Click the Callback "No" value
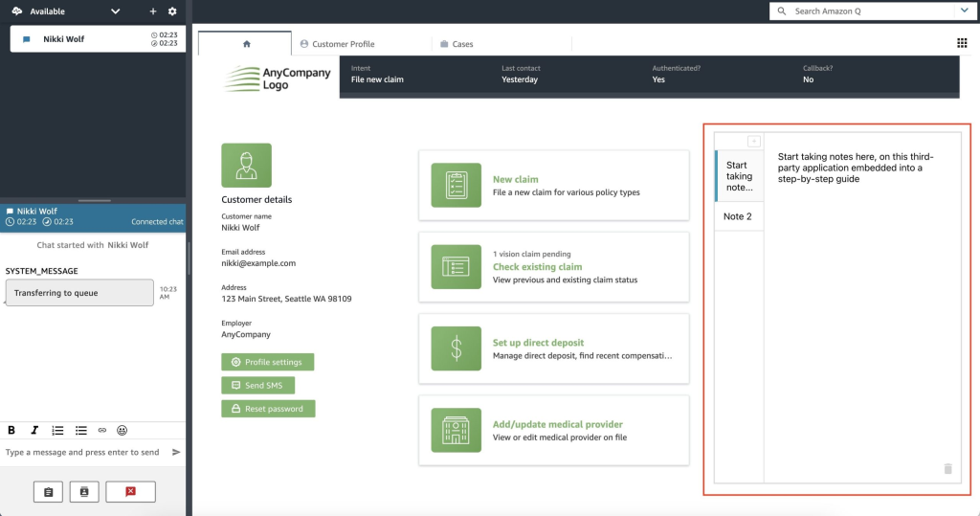 [x=808, y=79]
